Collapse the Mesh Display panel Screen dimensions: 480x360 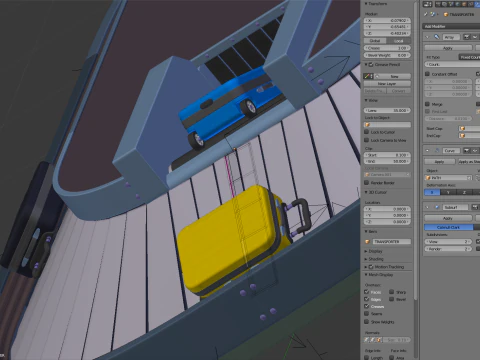pos(366,275)
